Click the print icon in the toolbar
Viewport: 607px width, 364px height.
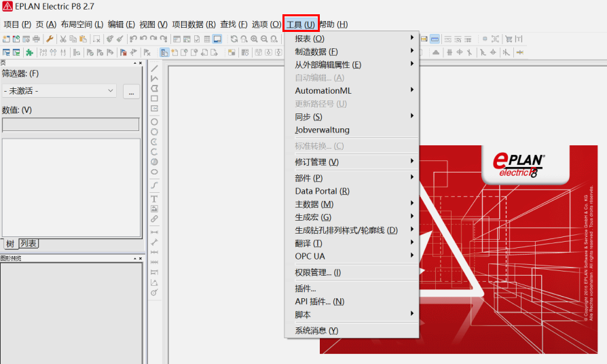tap(36, 39)
